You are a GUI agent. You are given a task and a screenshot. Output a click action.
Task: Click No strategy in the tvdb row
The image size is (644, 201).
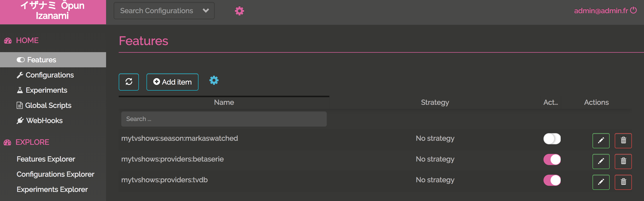click(435, 180)
